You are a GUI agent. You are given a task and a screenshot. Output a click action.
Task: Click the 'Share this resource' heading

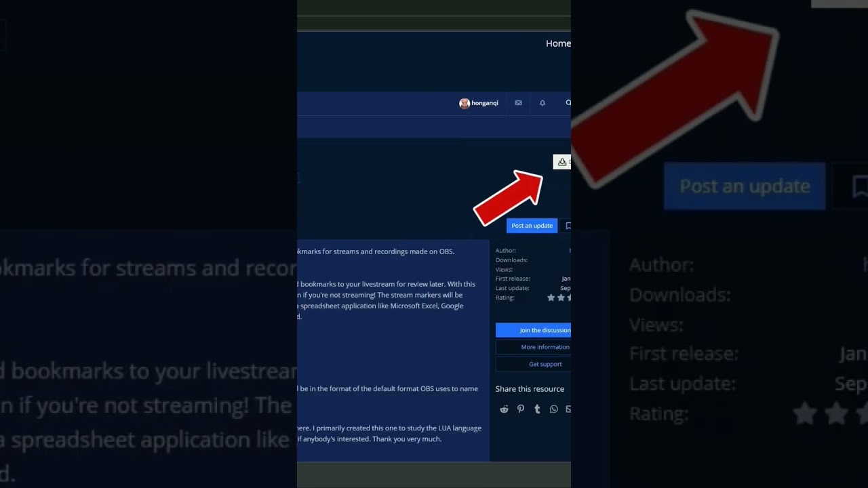pyautogui.click(x=530, y=389)
